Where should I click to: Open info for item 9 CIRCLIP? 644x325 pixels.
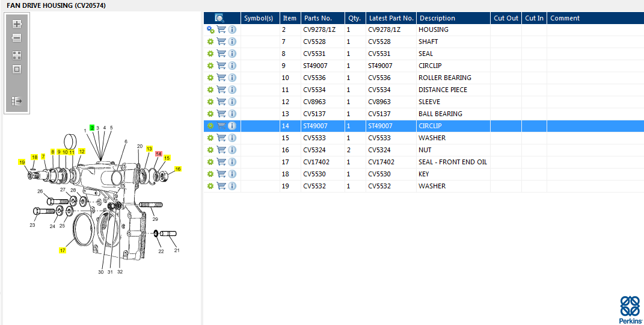[232, 66]
